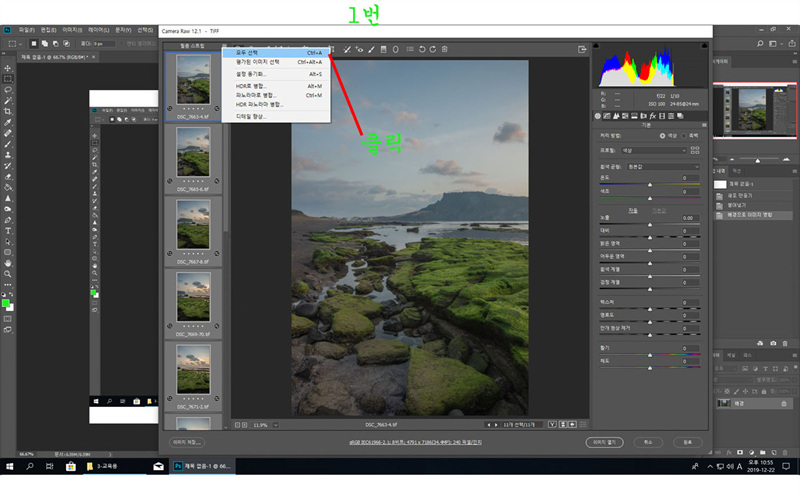Select the Subtract from Selection mode icon

click(x=56, y=44)
